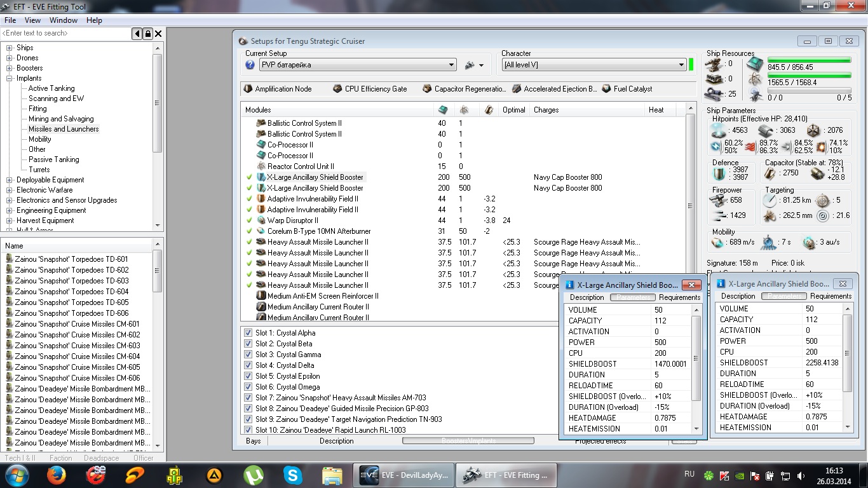Sort modules by the CPU column icon
The height and width of the screenshot is (488, 868).
click(443, 110)
